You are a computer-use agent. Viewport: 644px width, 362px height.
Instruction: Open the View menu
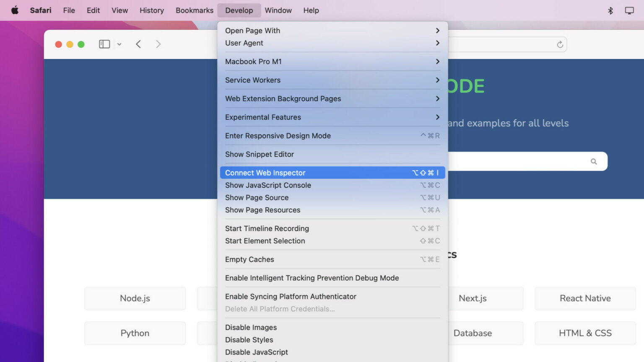(119, 10)
